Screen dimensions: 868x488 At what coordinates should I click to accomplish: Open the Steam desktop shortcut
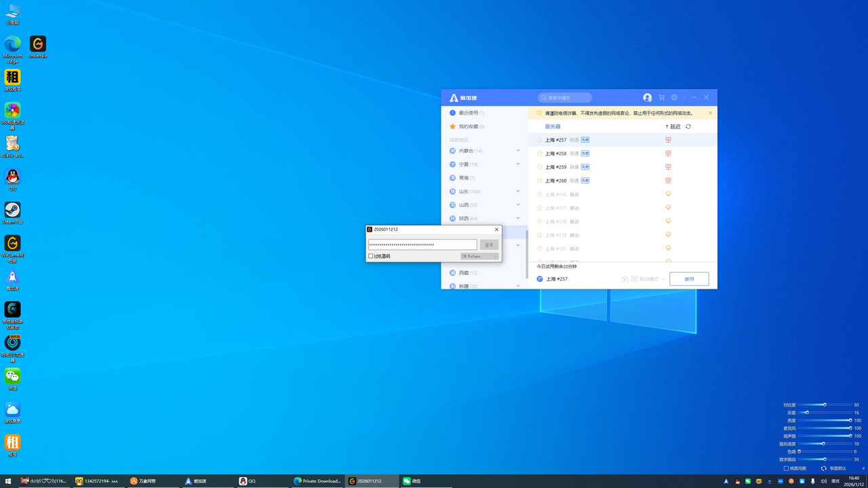tap(12, 212)
